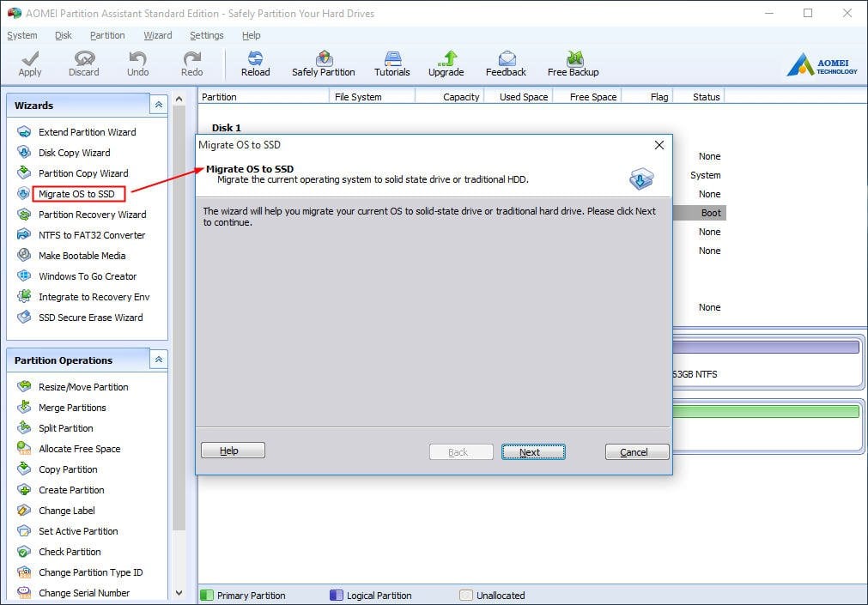Select the purple disk partition bar

tap(766, 347)
